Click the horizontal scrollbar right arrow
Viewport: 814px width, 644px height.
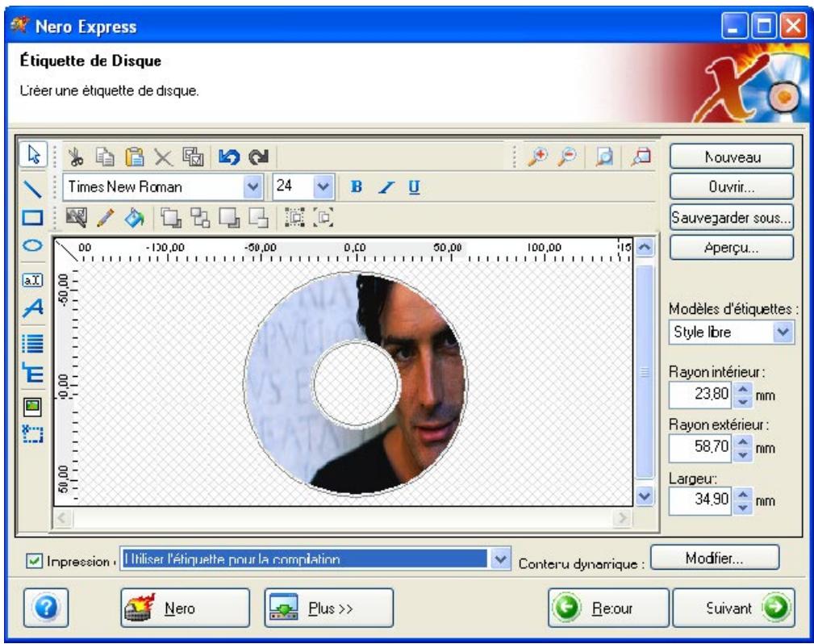[621, 517]
